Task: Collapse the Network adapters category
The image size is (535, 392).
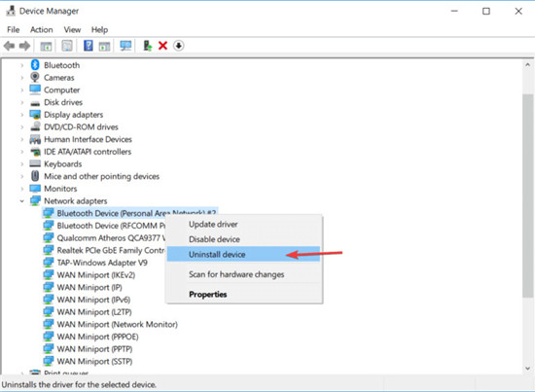Action: pos(21,201)
